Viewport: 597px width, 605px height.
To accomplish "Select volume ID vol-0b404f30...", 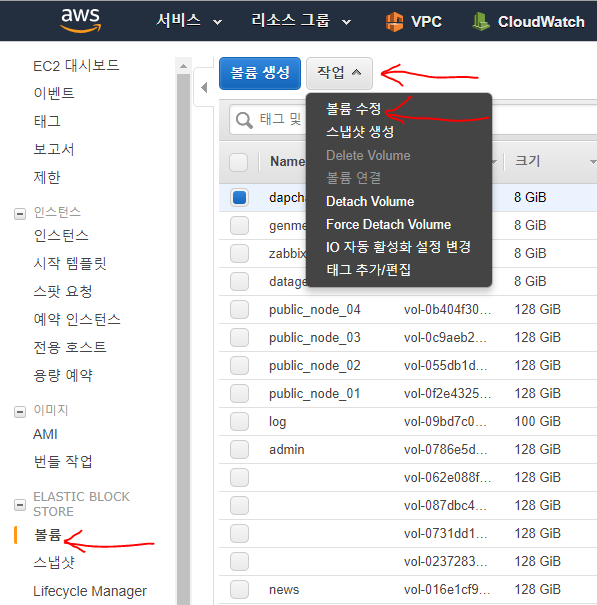I will point(447,309).
